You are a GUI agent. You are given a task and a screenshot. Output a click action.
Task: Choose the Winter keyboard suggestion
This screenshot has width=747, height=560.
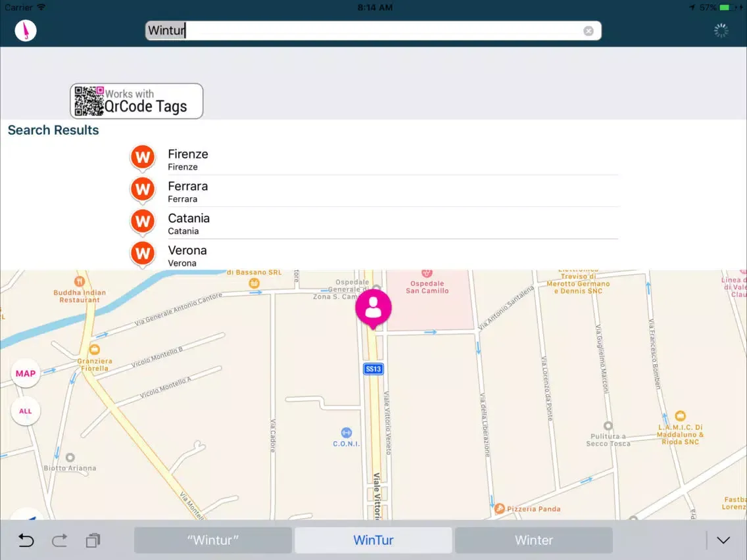(533, 540)
